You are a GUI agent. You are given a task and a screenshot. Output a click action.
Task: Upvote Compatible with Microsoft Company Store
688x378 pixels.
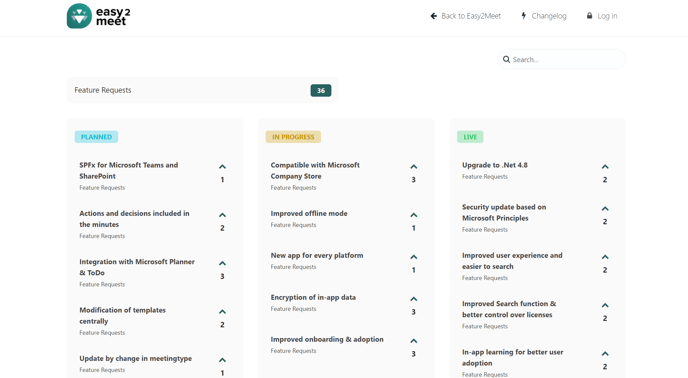[x=414, y=167]
